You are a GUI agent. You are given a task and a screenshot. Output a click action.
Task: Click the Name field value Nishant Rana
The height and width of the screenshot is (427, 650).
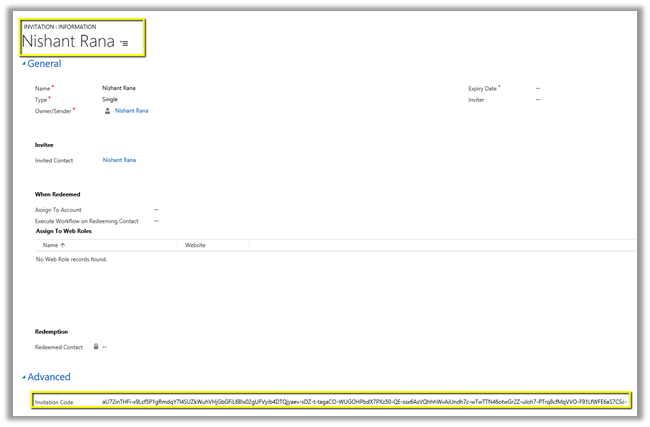pyautogui.click(x=121, y=88)
